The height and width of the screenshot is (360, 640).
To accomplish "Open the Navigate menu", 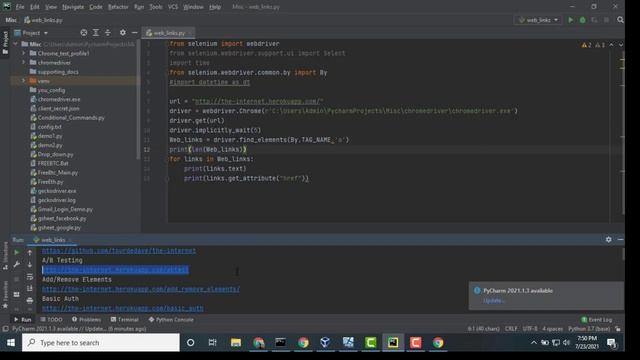I will pyautogui.click(x=73, y=7).
